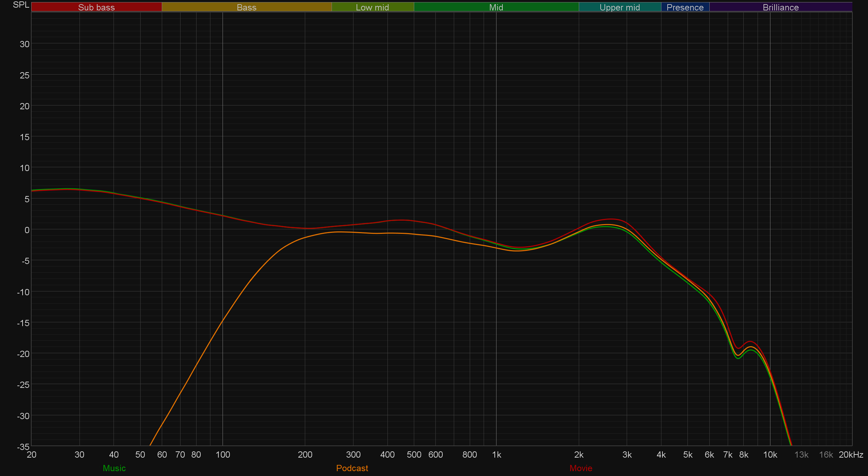Toggle the red Movie legend label
The width and height of the screenshot is (868, 476).
pyautogui.click(x=581, y=468)
